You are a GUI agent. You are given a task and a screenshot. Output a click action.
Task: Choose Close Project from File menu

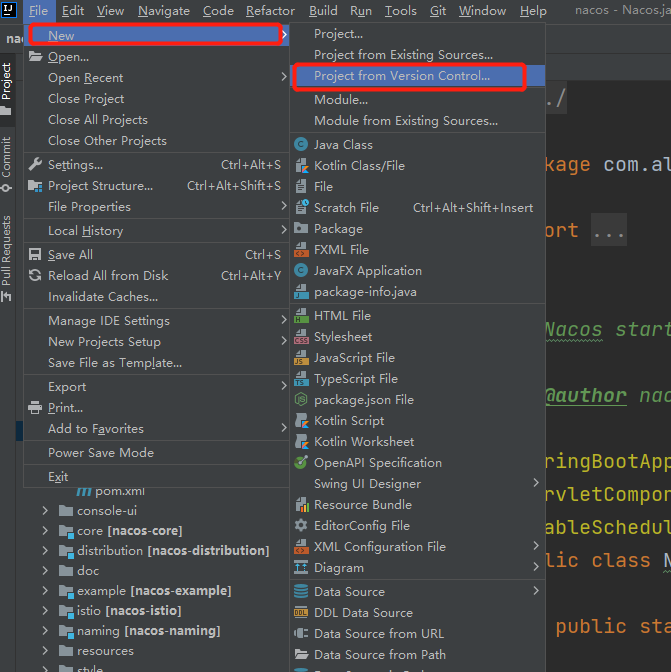click(x=156, y=99)
